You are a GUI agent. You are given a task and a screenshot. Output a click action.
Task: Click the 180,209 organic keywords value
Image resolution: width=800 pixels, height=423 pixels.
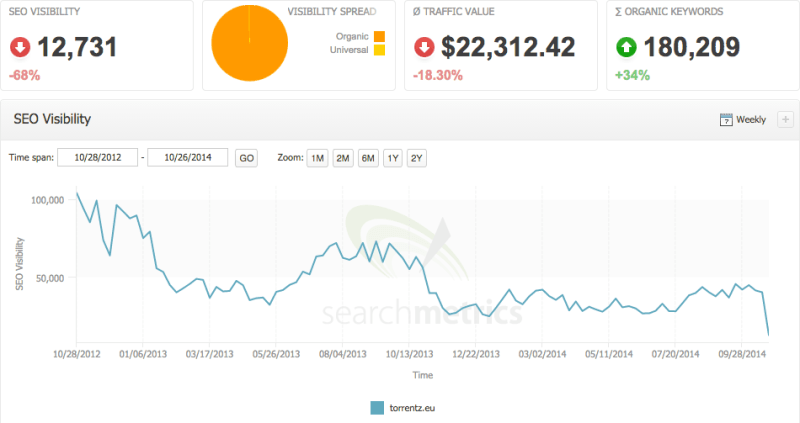tap(693, 47)
